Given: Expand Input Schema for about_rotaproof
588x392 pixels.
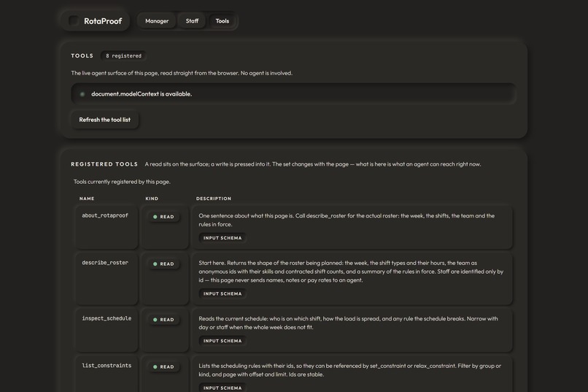Looking at the screenshot, I should tap(223, 238).
